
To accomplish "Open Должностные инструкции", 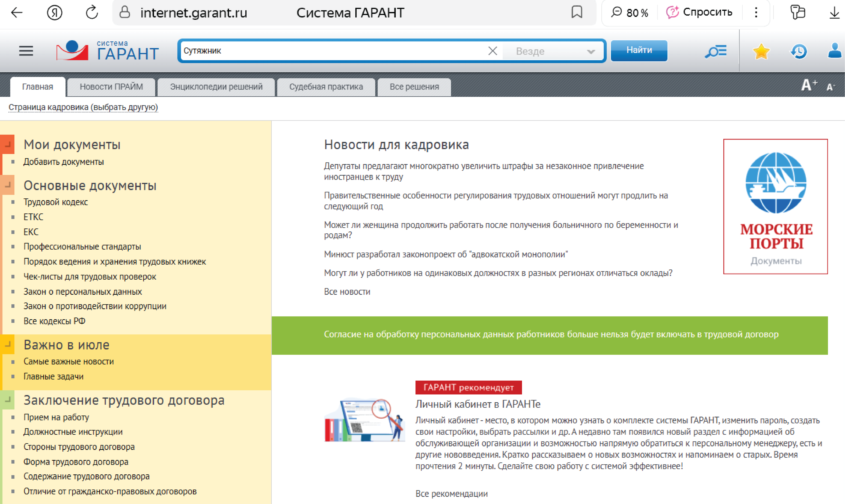I will 73,432.
